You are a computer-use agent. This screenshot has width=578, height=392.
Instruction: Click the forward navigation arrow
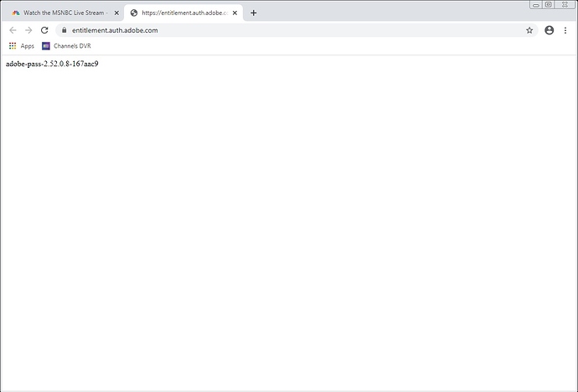pyautogui.click(x=28, y=30)
